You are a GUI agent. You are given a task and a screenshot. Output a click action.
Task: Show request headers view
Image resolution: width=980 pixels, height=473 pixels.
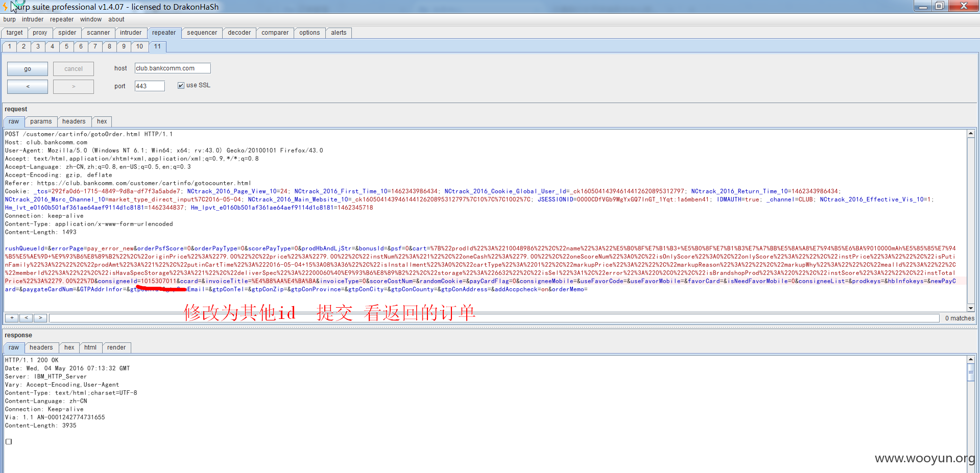[x=74, y=121]
